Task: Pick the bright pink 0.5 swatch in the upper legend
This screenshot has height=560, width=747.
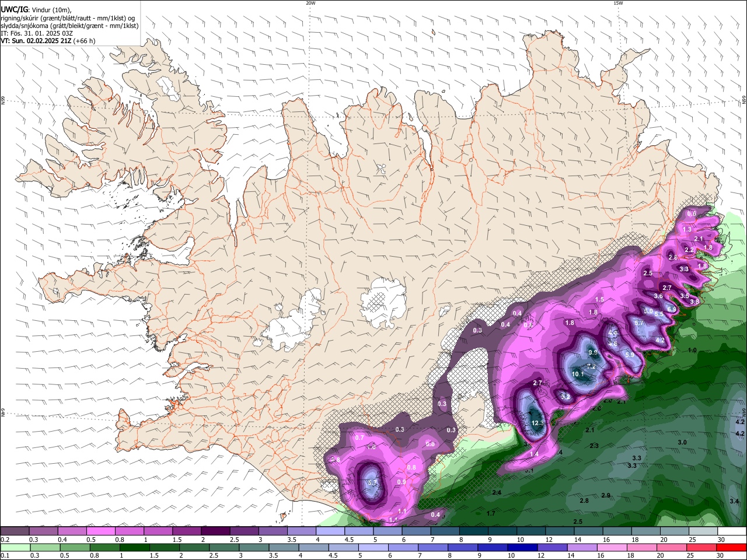Action: [x=100, y=531]
